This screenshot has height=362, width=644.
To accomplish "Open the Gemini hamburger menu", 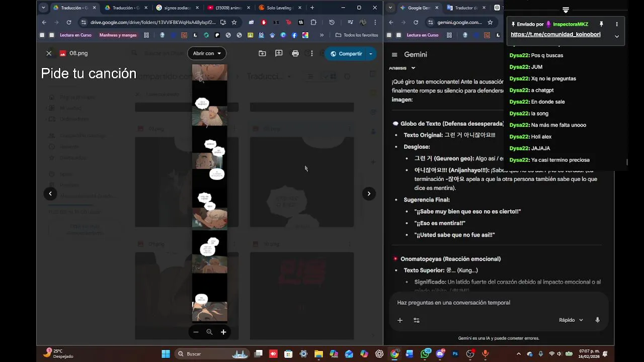I will pyautogui.click(x=394, y=54).
